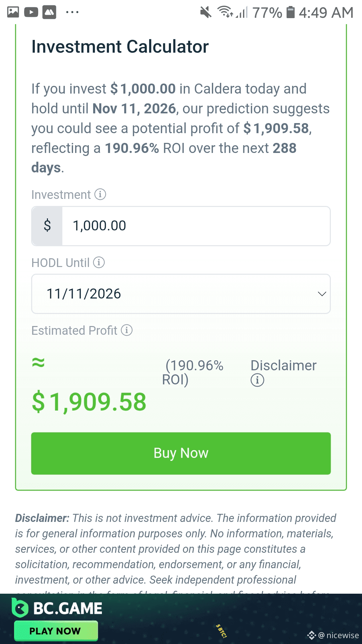Viewport: 362px width, 644px height.
Task: Tap the battery status icon
Action: coord(291,12)
